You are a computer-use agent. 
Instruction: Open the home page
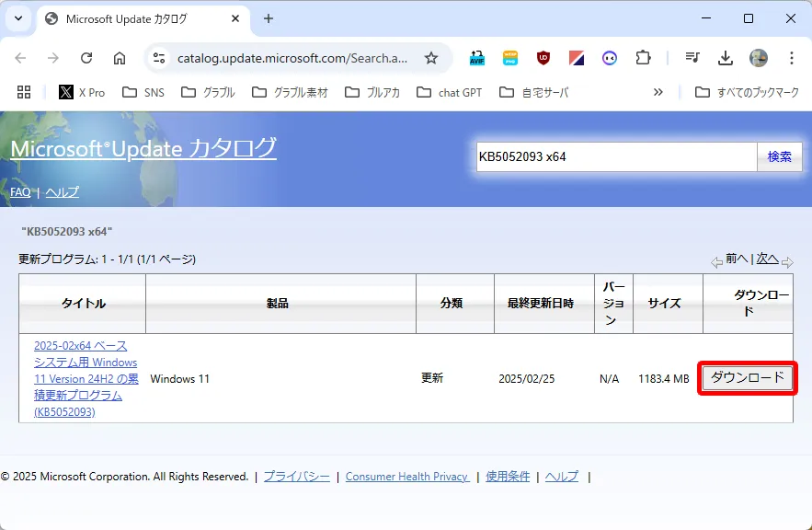(120, 58)
